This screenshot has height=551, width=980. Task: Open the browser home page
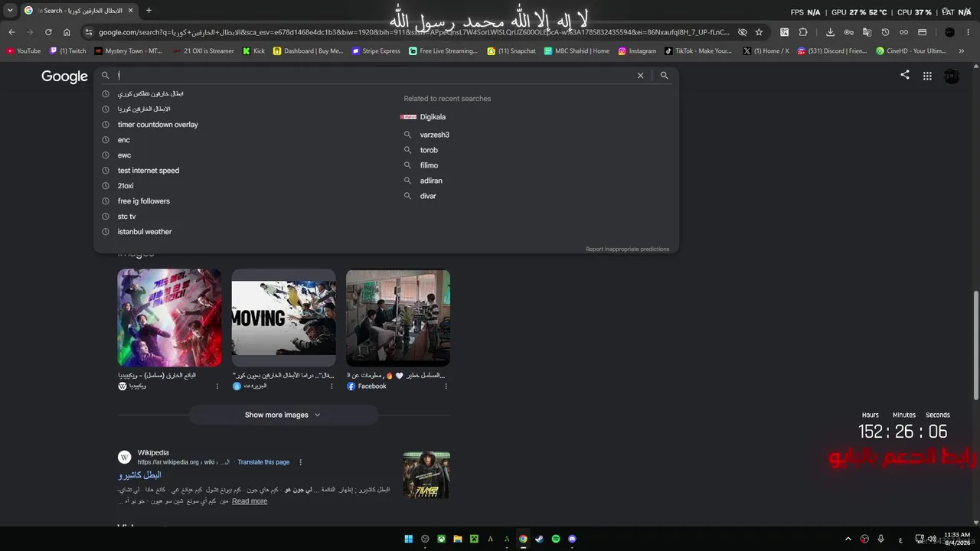[x=67, y=32]
